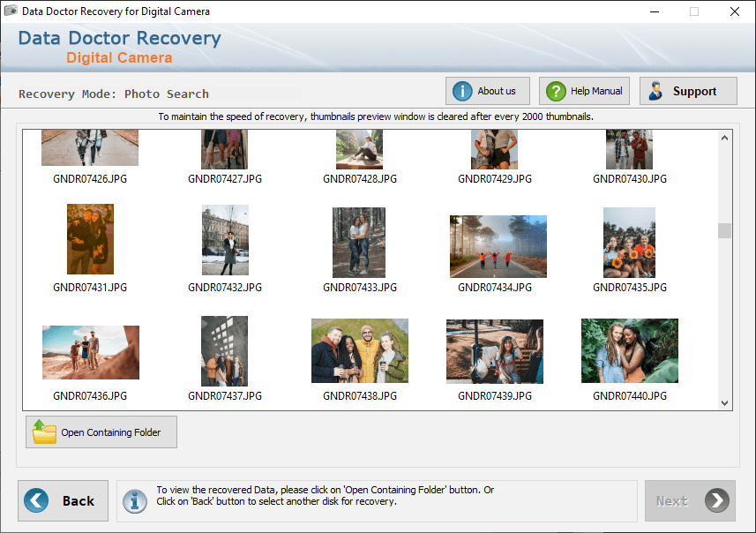This screenshot has width=756, height=533.
Task: Click the vertical scrollbar thumb
Action: (724, 230)
